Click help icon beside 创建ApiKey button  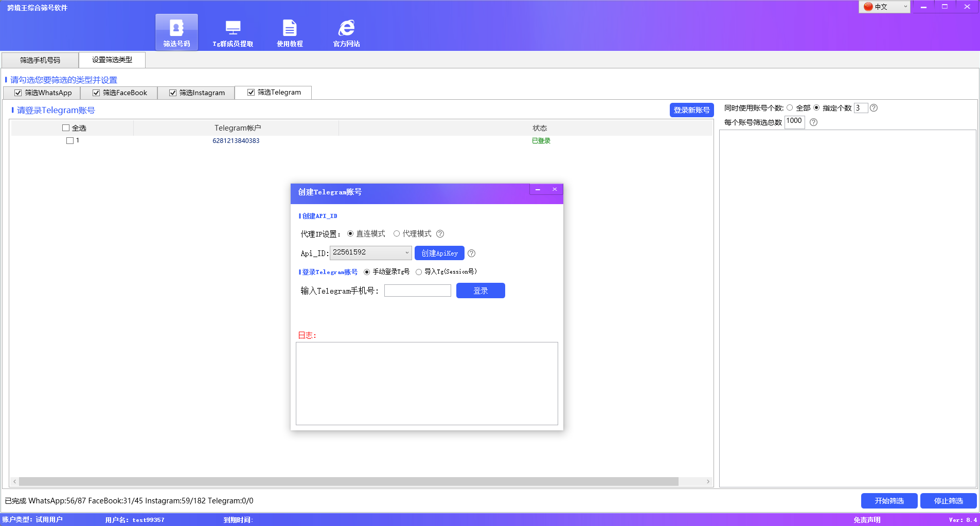point(471,253)
